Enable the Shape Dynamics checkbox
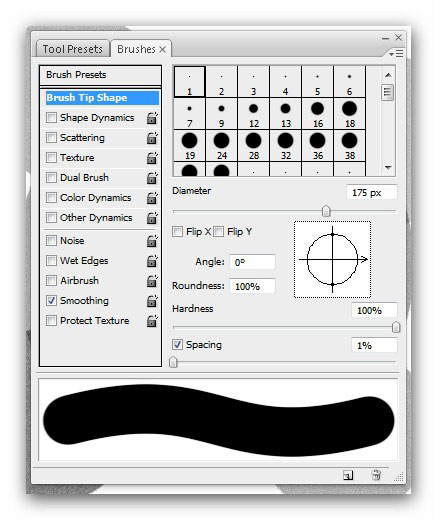 click(51, 117)
